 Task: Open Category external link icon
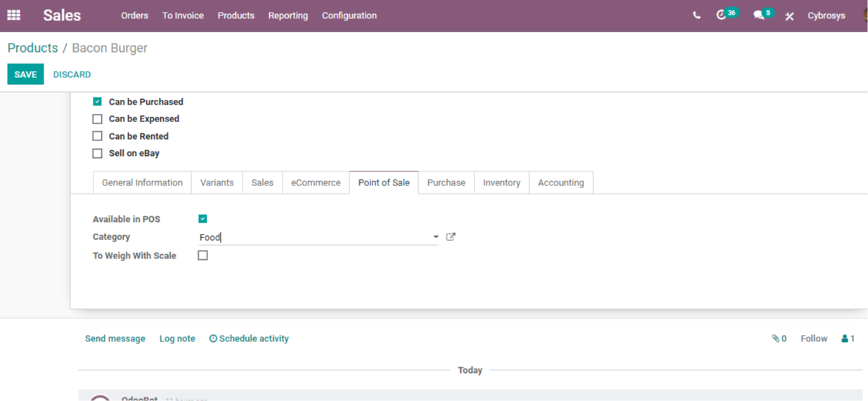pyautogui.click(x=451, y=237)
